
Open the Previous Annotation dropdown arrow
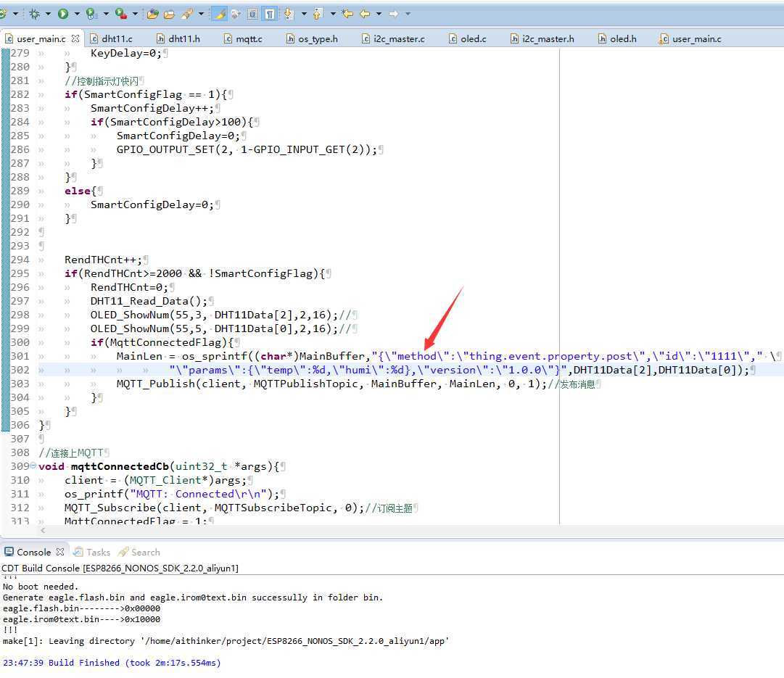pos(333,14)
